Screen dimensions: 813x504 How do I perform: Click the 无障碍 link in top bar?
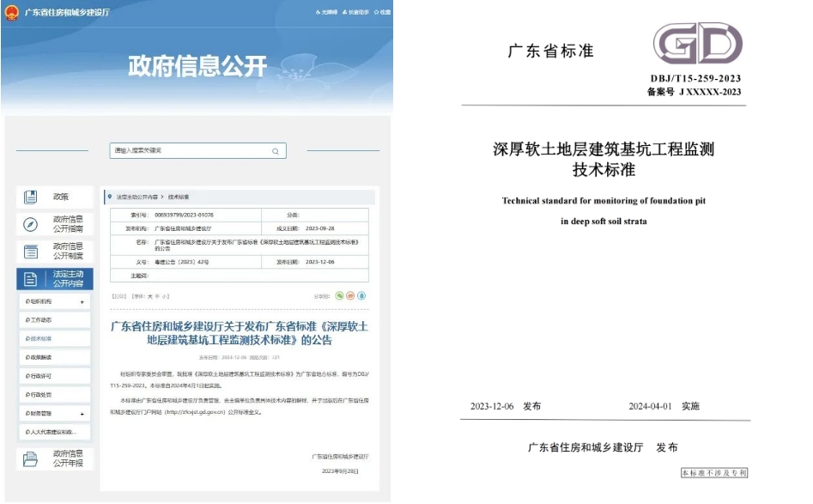click(327, 13)
